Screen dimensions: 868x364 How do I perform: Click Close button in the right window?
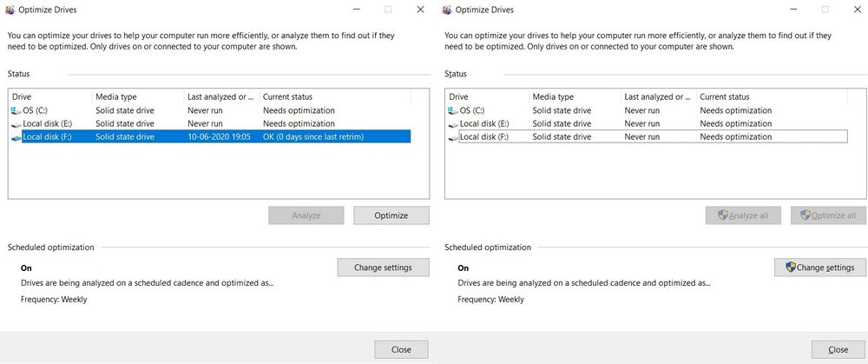tap(838, 349)
